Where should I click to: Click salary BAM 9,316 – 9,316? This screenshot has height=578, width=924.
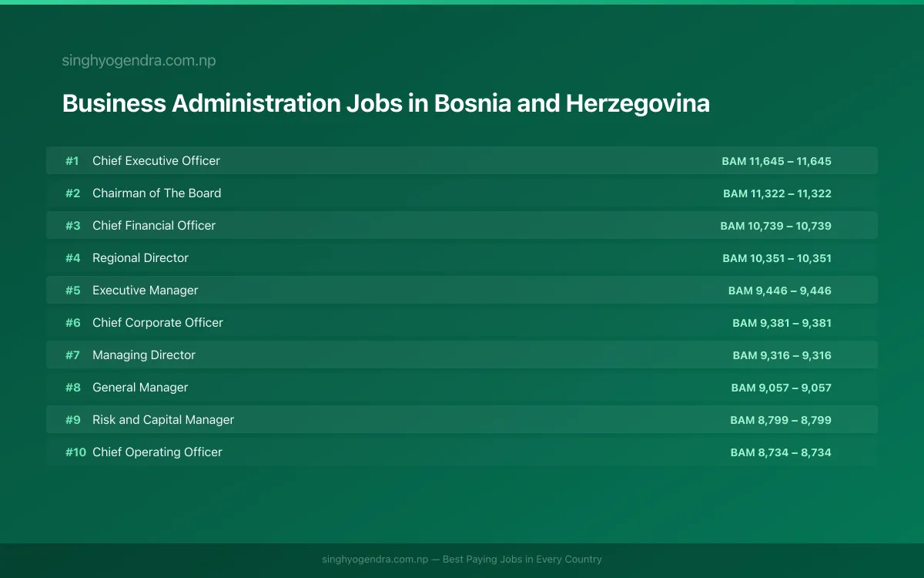782,355
